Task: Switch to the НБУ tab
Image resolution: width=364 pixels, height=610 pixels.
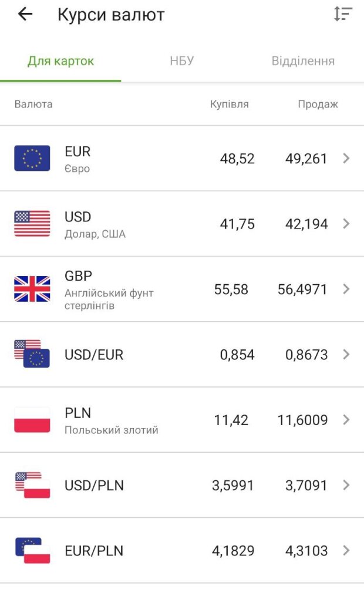Action: 182,61
